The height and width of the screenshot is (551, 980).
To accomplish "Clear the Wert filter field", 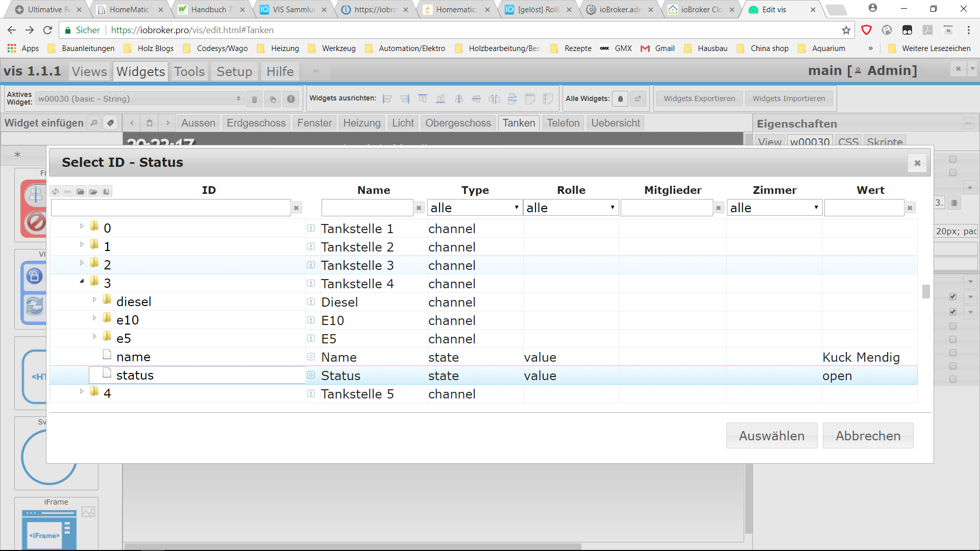I will coord(910,208).
